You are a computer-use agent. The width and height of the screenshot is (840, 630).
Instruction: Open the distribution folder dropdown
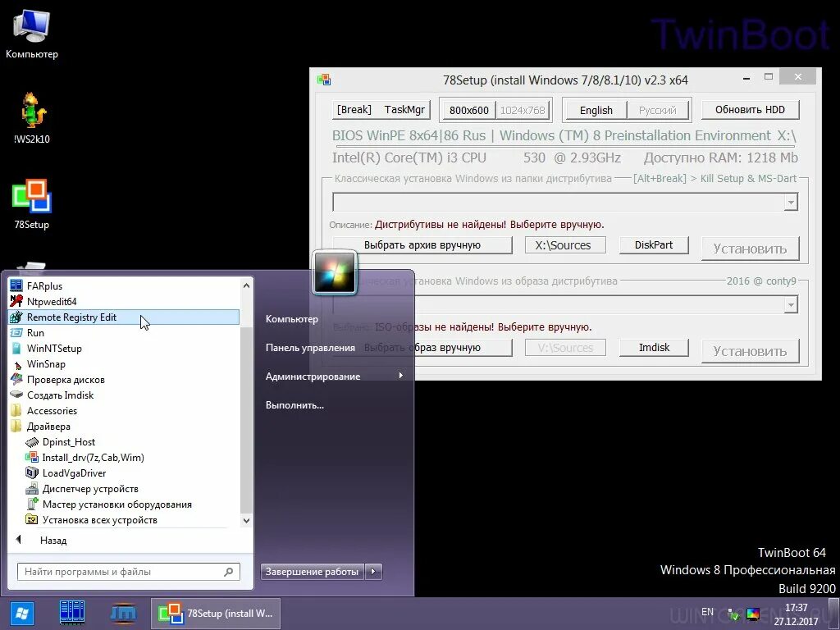coord(791,202)
